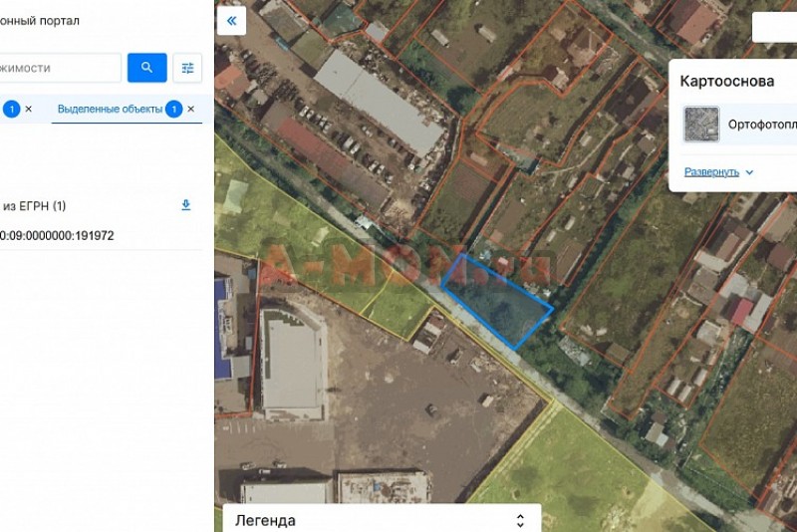This screenshot has width=797, height=532.
Task: Click the white button above Картооснова panel
Action: pyautogui.click(x=774, y=27)
